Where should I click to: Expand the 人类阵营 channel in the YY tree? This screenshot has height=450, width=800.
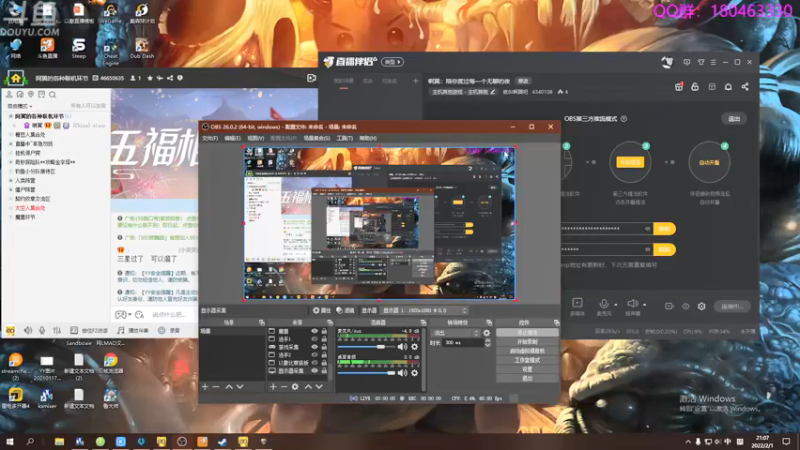coord(11,181)
